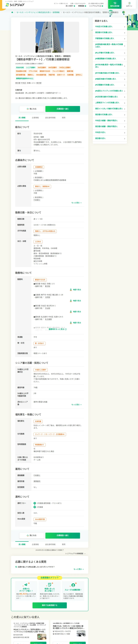Click the upper 応募画面へ進む button

tap(63, 109)
